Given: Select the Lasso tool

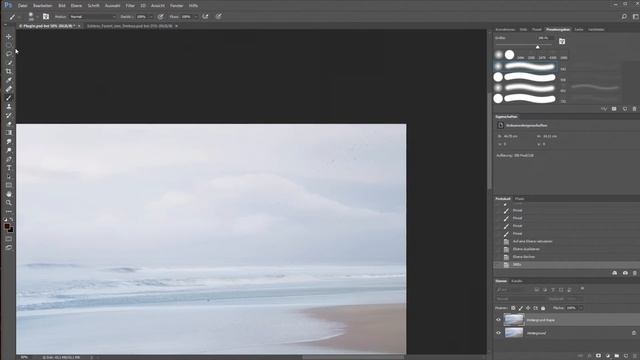Looking at the screenshot, I should (9, 54).
